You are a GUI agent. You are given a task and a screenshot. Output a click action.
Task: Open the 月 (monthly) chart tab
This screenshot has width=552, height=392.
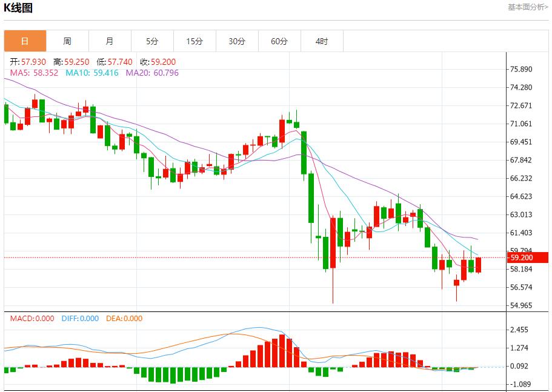[110, 41]
